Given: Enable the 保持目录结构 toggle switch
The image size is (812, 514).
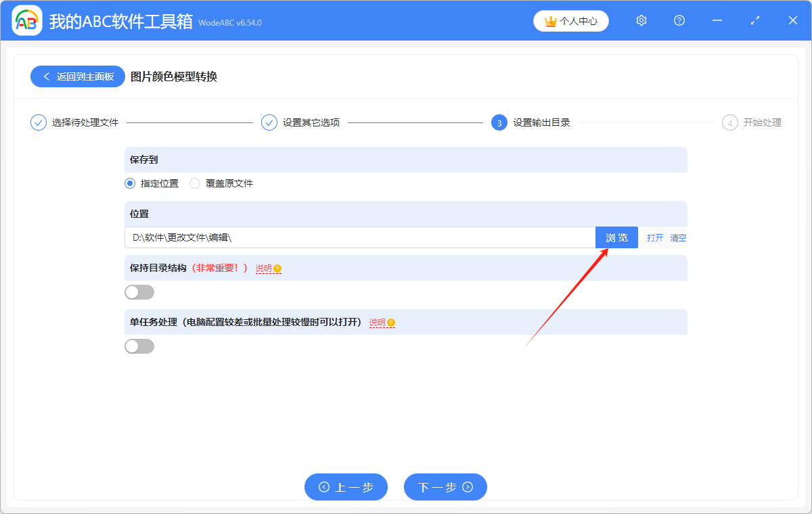Looking at the screenshot, I should (x=139, y=292).
